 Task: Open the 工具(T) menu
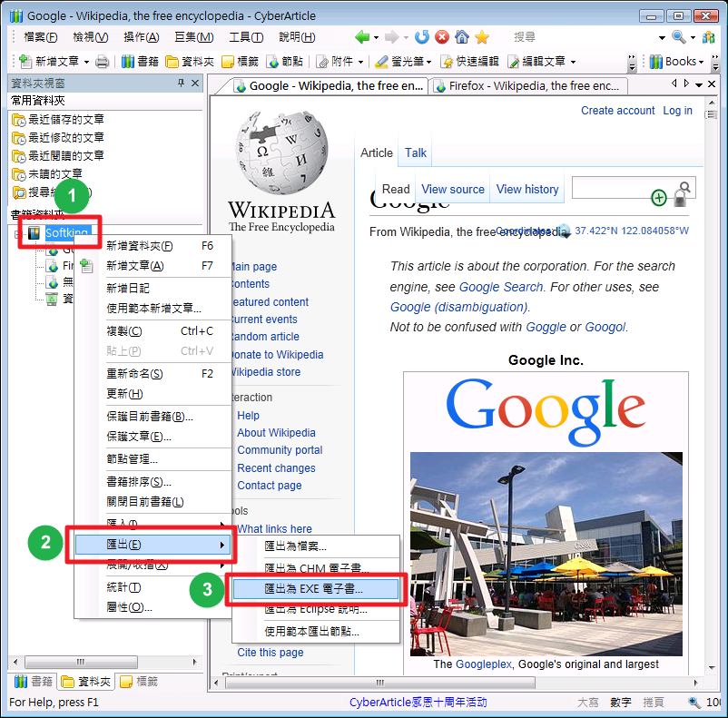[245, 37]
